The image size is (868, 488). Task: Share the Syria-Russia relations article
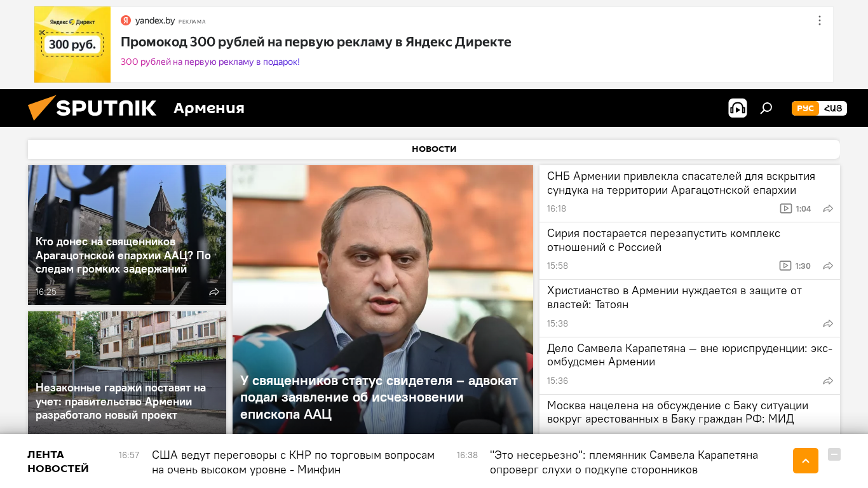[828, 266]
